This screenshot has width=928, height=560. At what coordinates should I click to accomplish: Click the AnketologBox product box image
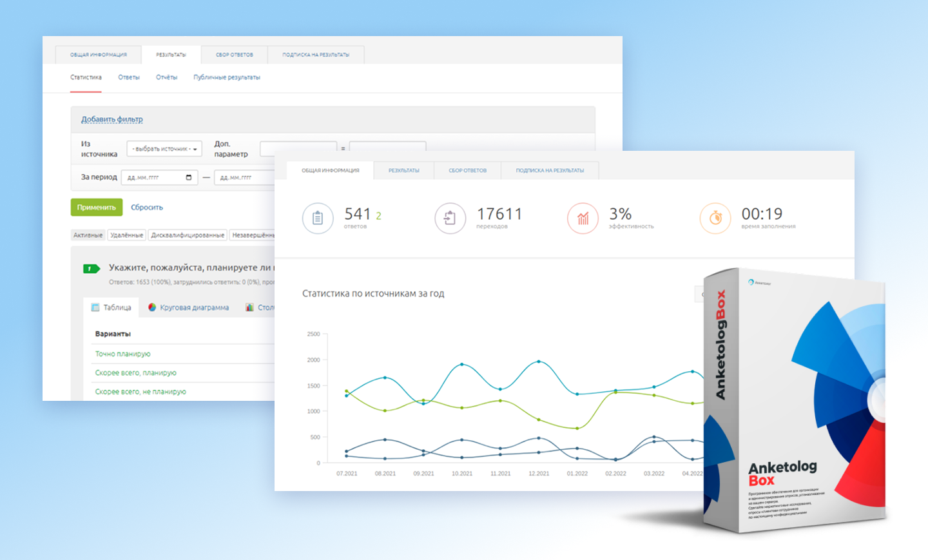794,401
